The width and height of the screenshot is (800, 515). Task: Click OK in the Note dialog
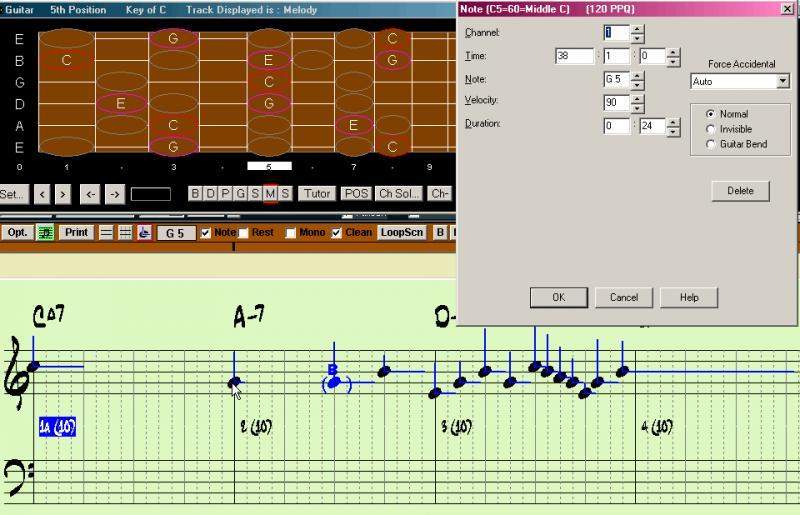(557, 297)
